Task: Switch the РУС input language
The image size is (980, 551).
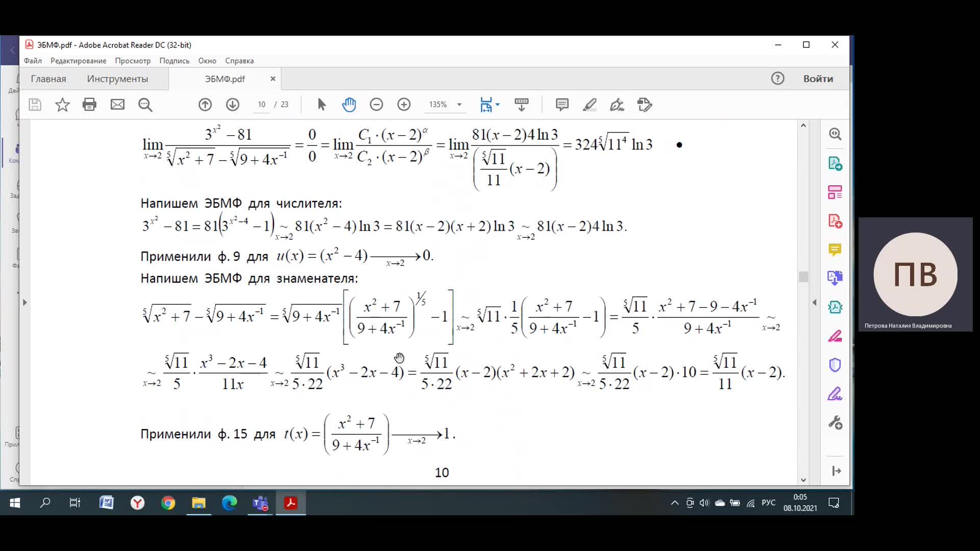Action: (768, 503)
